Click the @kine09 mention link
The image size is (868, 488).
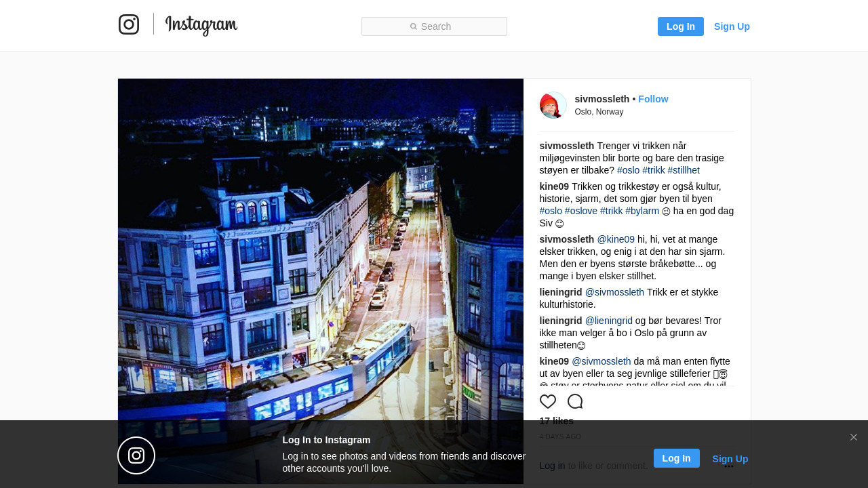[616, 239]
